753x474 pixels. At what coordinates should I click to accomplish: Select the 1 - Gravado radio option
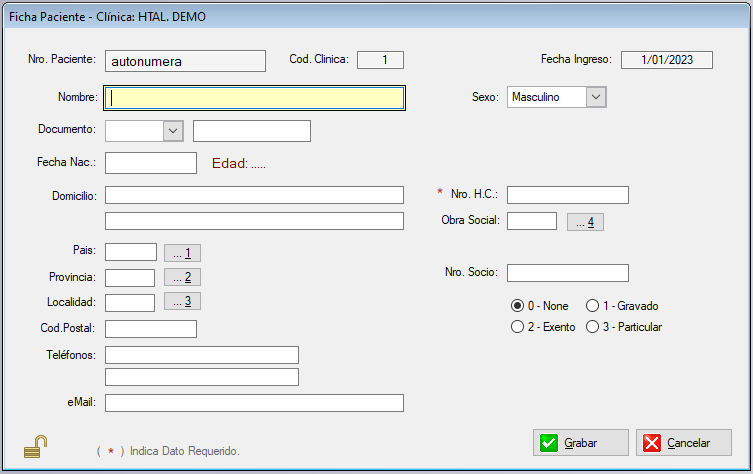(x=593, y=306)
